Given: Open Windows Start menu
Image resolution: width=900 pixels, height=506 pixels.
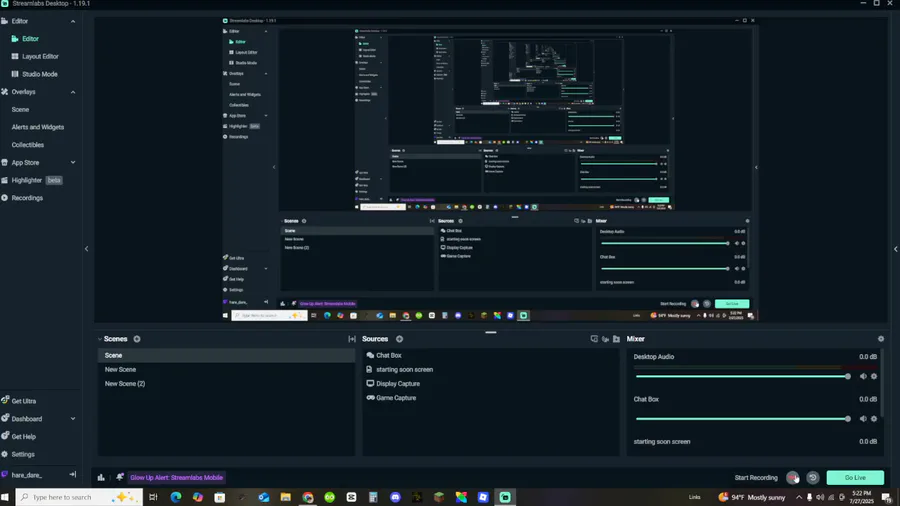Looking at the screenshot, I should pos(5,497).
